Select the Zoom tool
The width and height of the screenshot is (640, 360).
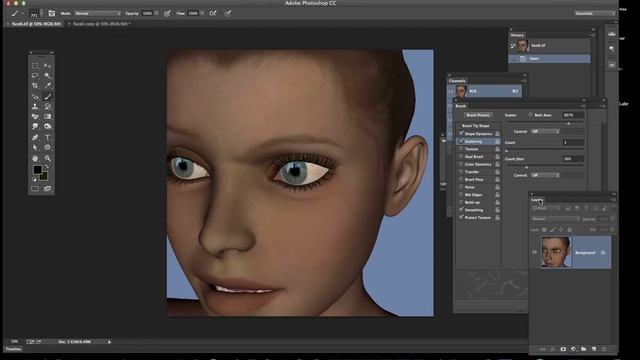47,158
